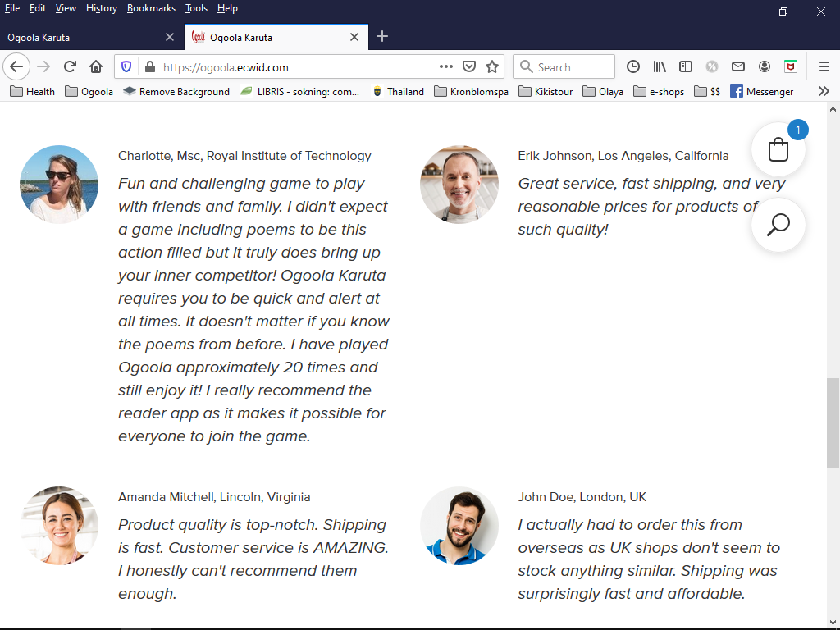Viewport: 840px width, 630px height.
Task: Open the File menu
Action: 11,8
